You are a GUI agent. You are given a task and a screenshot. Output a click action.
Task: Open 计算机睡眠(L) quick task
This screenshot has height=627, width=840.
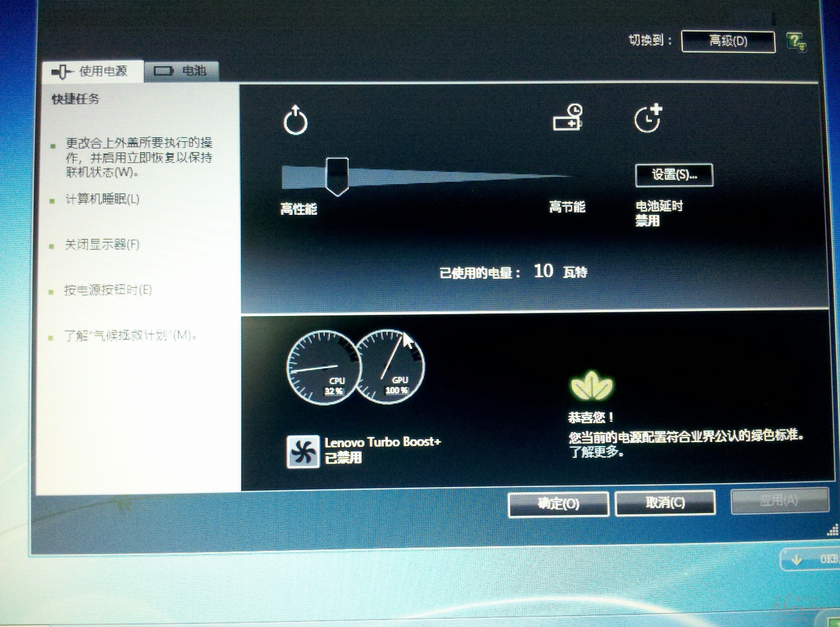tap(102, 199)
